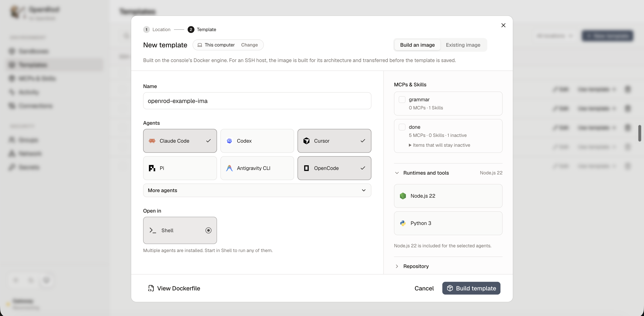
Task: Click the Shell terminal prompt icon
Action: 153,230
